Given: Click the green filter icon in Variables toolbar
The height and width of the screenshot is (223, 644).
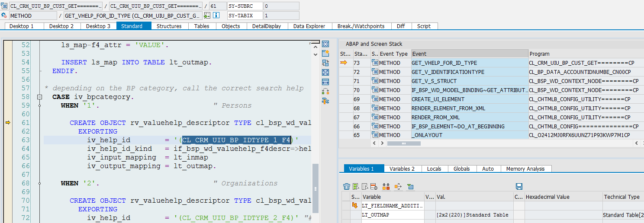Looking at the screenshot, I should tap(410, 186).
